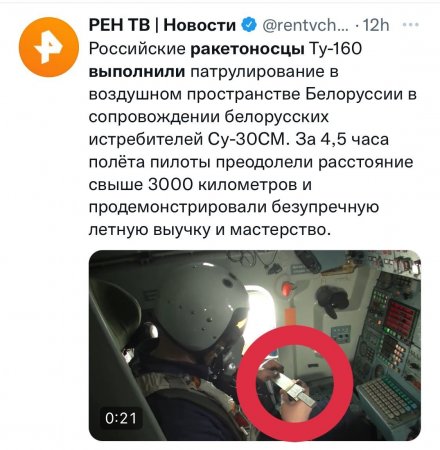Image resolution: width=440 pixels, height=450 pixels.
Task: Click the Ту-160 text in the tweet
Action: tap(336, 49)
